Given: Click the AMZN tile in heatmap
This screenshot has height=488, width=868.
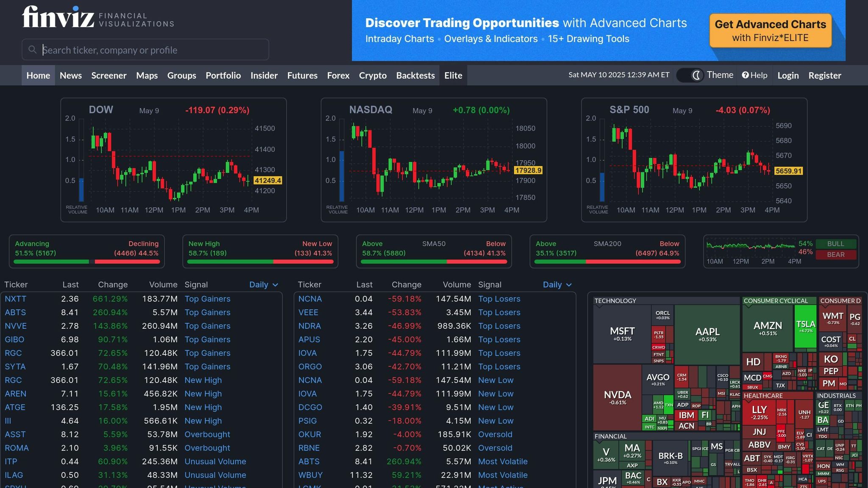Looking at the screenshot, I should (768, 328).
